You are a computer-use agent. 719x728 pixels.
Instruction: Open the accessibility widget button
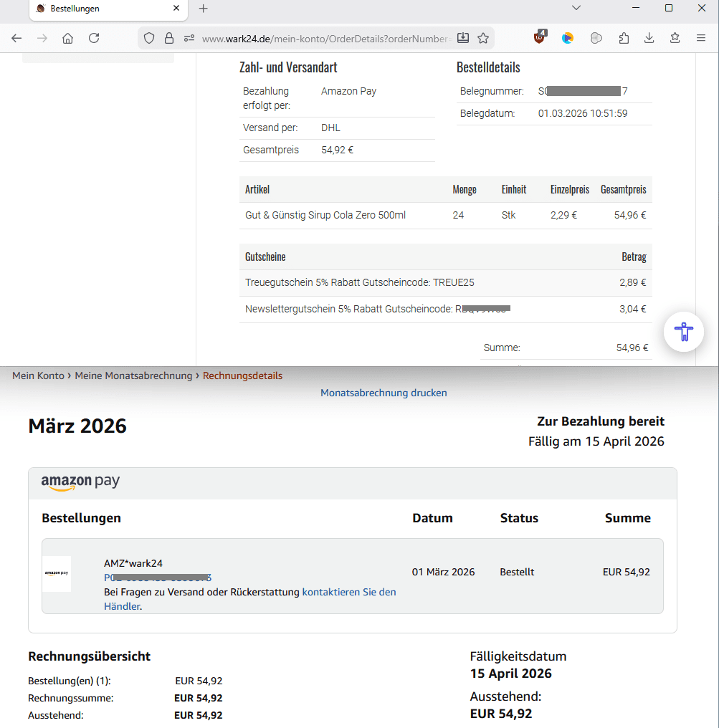(684, 332)
